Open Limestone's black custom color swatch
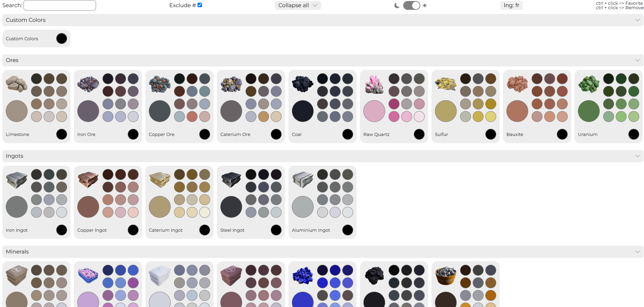The height and width of the screenshot is (307, 644). (x=62, y=134)
